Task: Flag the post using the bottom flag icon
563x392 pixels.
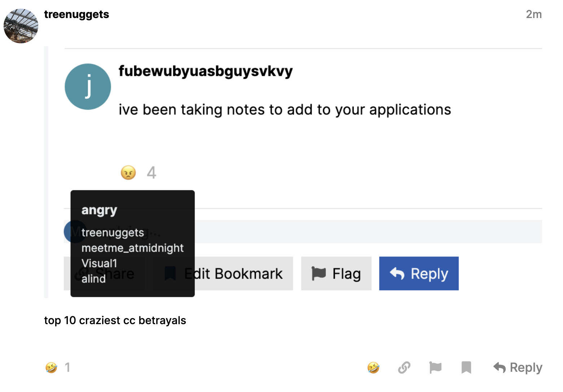Action: [x=435, y=367]
